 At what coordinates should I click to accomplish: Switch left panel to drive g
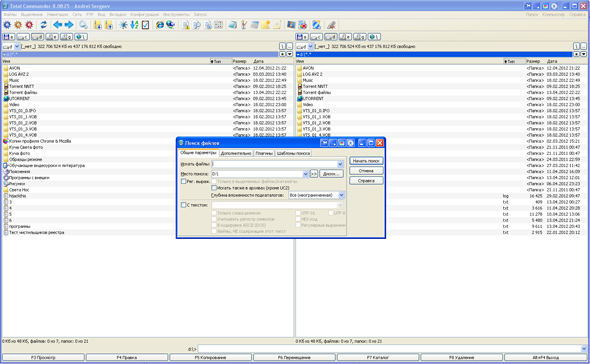[66, 37]
